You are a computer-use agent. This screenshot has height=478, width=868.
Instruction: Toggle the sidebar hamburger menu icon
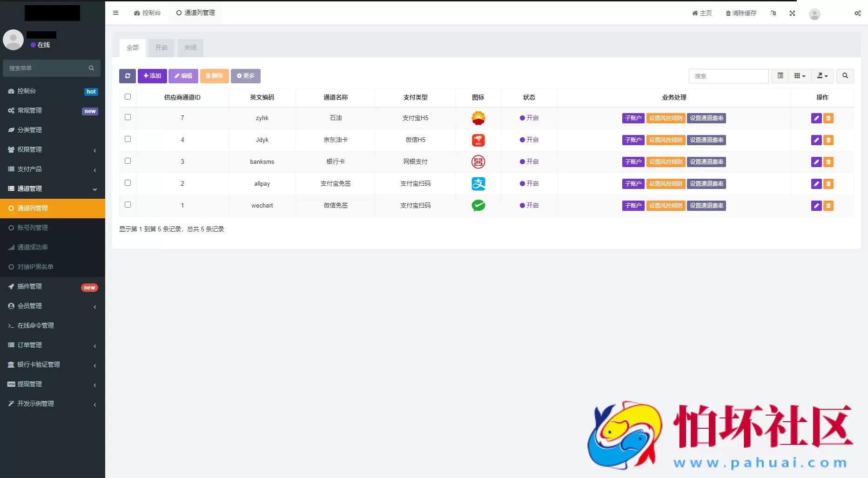(116, 13)
